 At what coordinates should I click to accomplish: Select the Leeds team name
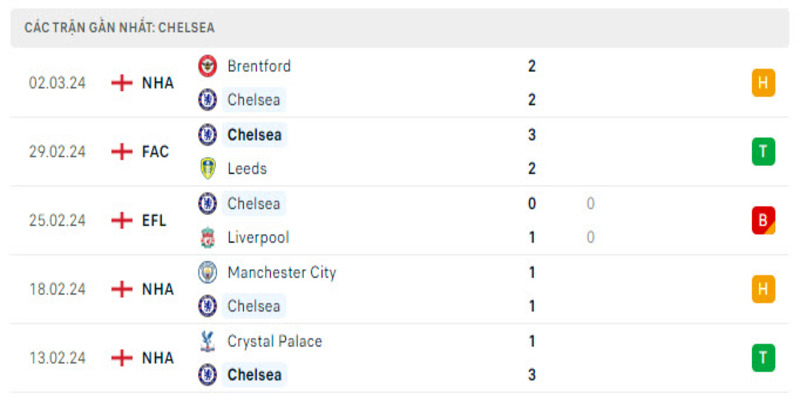pyautogui.click(x=247, y=169)
